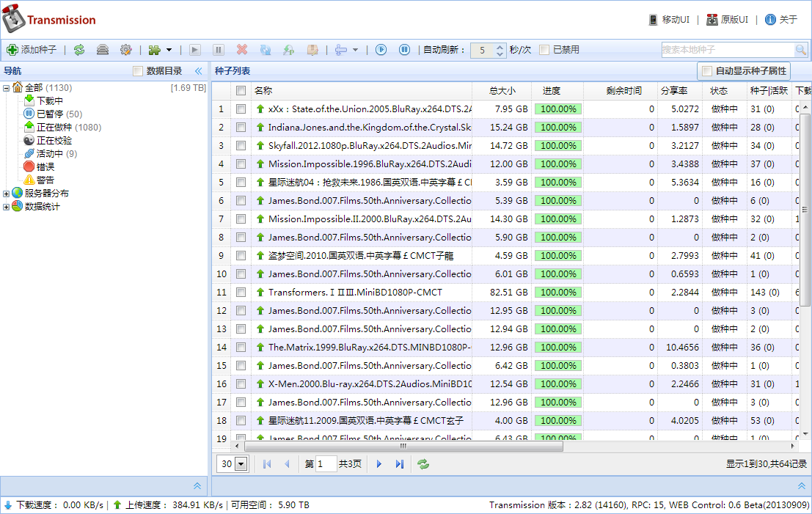The width and height of the screenshot is (812, 514).
Task: Click the 搜索本地种子 search field
Action: [x=728, y=50]
